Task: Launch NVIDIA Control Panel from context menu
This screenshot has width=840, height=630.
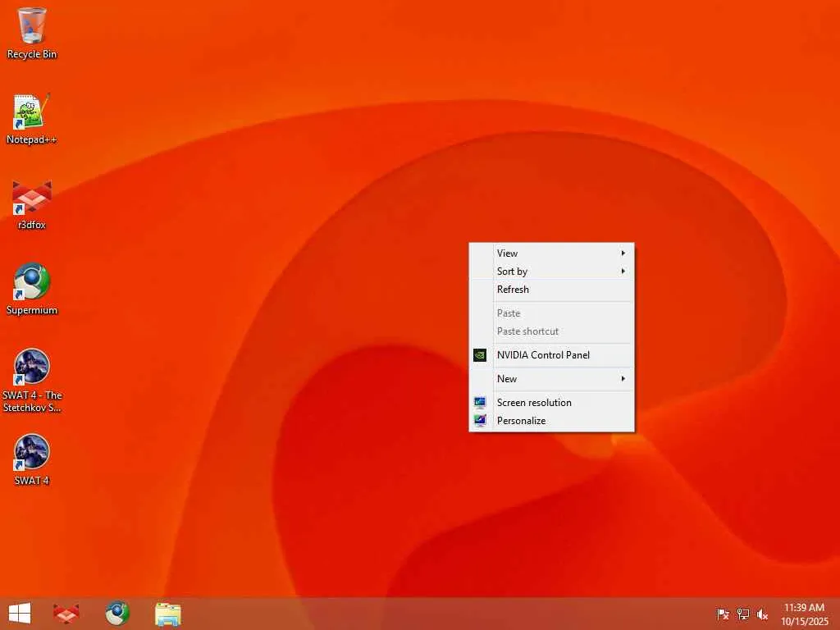Action: click(x=552, y=354)
